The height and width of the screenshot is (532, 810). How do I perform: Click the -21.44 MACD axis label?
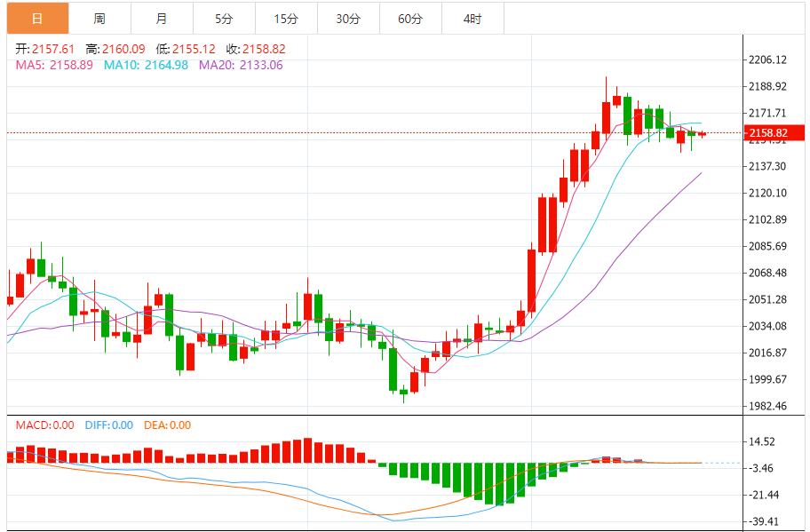(764, 495)
